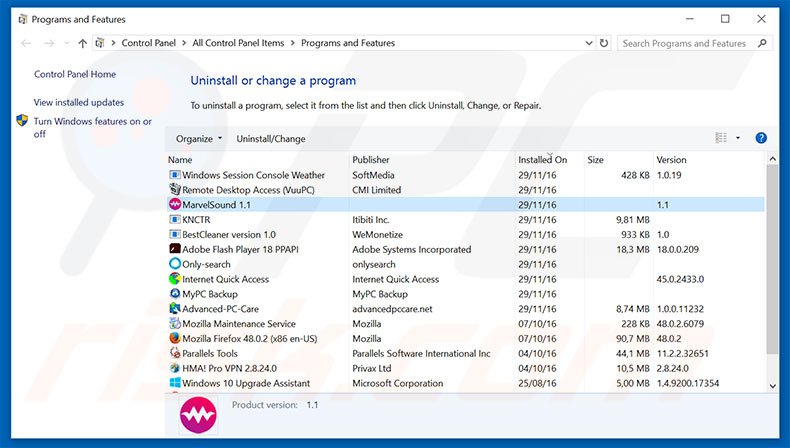Image resolution: width=790 pixels, height=448 pixels.
Task: Click the BestCleaner version 1.0 icon
Action: click(x=175, y=234)
